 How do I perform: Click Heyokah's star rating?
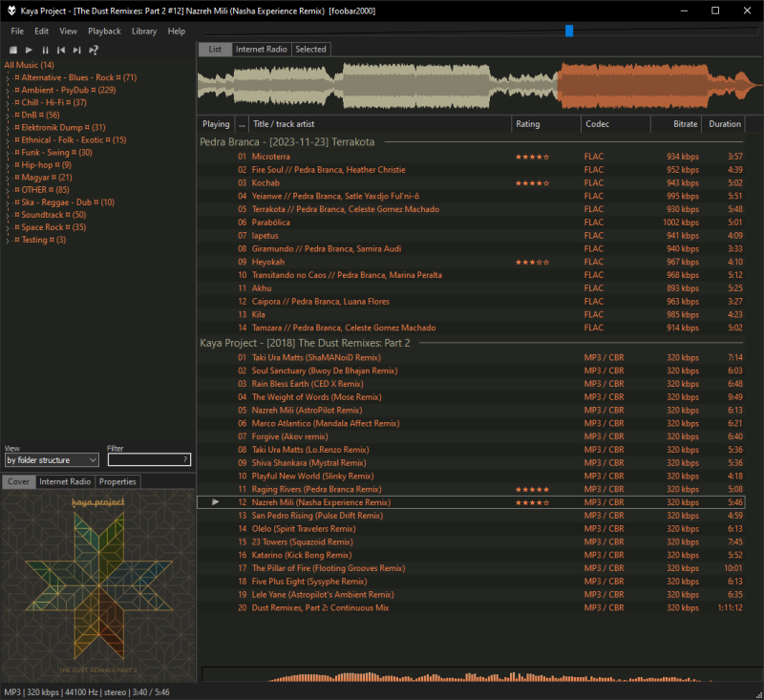pyautogui.click(x=532, y=262)
